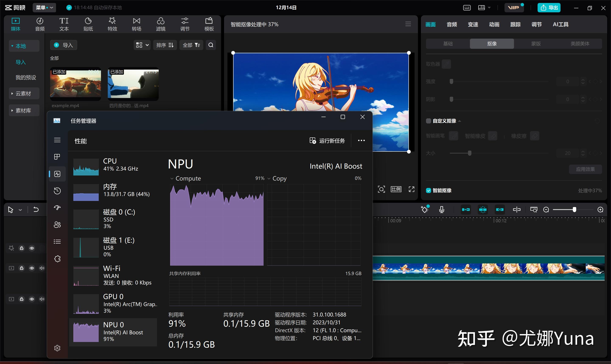Open the 菜单 dropdown menu
611x364 pixels.
pyautogui.click(x=44, y=8)
